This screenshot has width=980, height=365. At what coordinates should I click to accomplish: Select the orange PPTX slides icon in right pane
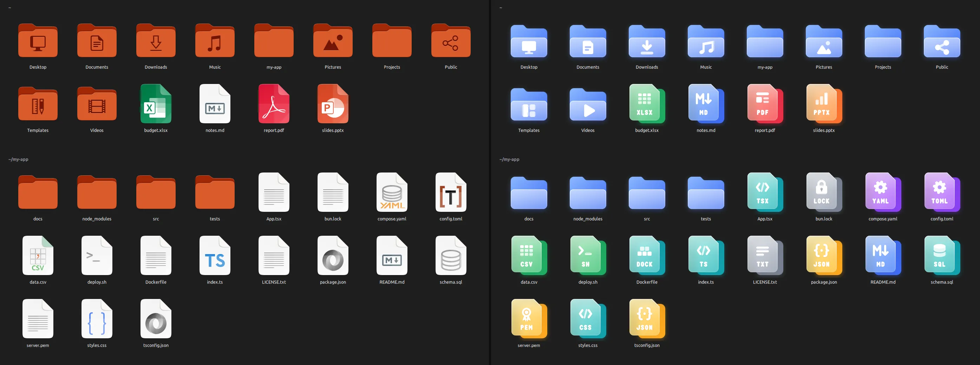(x=824, y=104)
